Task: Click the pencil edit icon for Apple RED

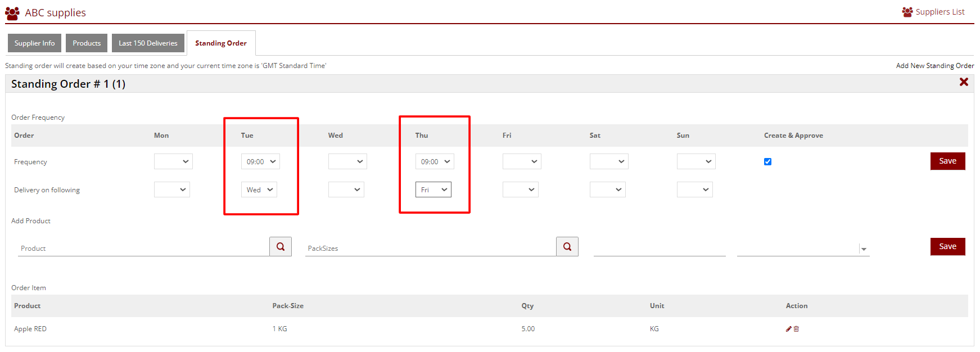Action: (788, 329)
